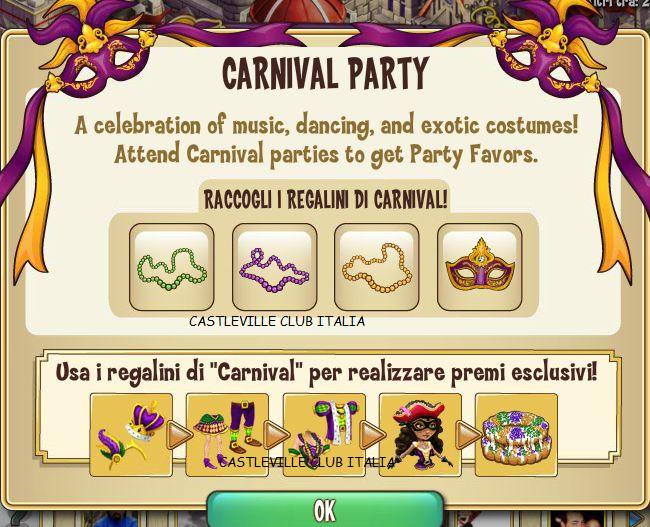Screen dimensions: 650x527
Task: Click the Raccogli i regalini di Carnival header
Action: [x=325, y=200]
